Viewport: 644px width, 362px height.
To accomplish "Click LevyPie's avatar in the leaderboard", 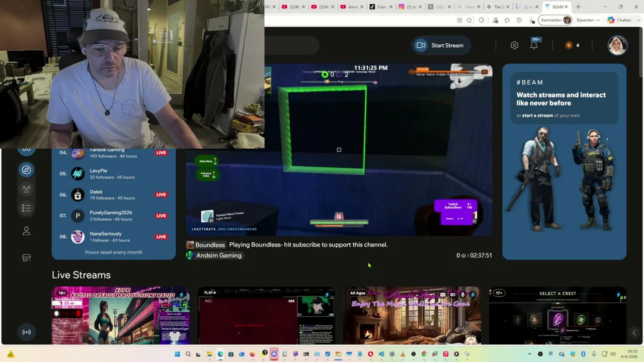I will (77, 173).
